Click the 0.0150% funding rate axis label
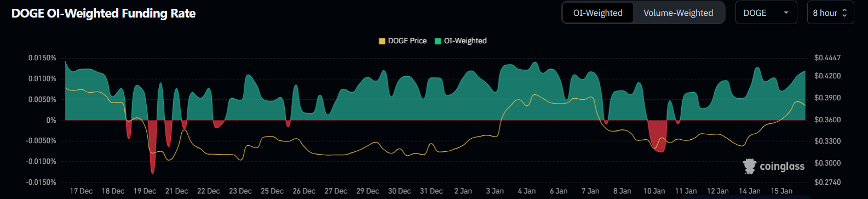Viewport: 868px width, 199px height. coord(42,58)
